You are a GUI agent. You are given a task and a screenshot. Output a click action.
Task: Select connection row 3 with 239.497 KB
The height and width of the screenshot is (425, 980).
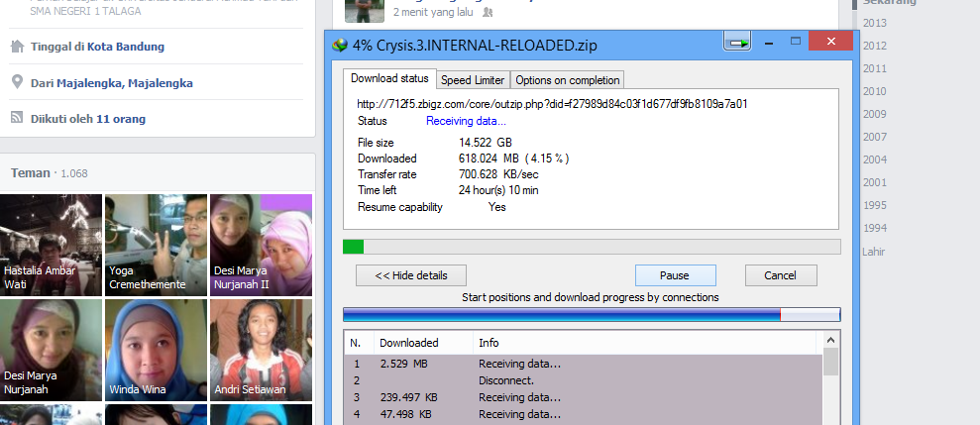[x=583, y=397]
